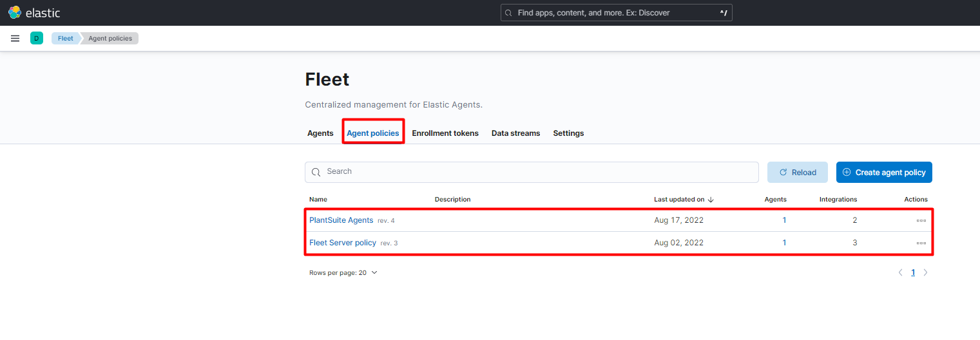This screenshot has width=980, height=340.
Task: Open the Enrollment tokens tab
Action: point(445,133)
